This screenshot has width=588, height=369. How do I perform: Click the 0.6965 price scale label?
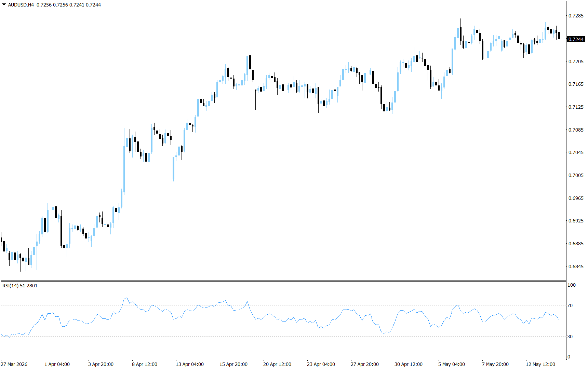tap(576, 198)
